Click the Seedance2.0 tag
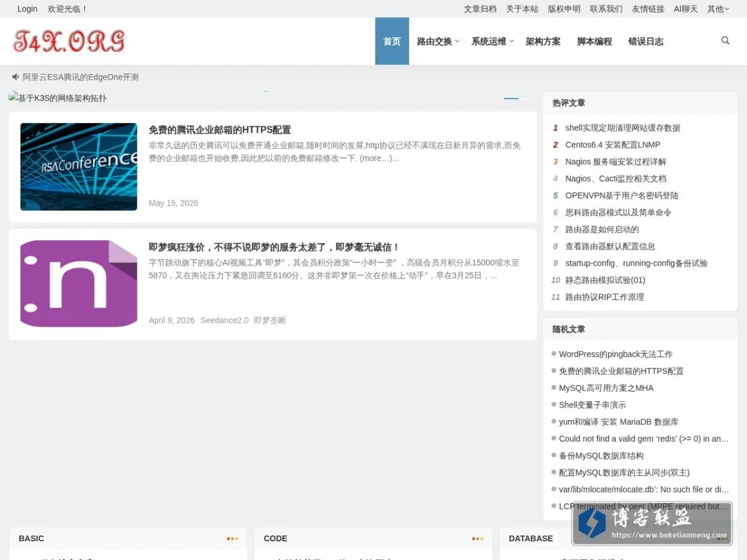 click(x=224, y=320)
